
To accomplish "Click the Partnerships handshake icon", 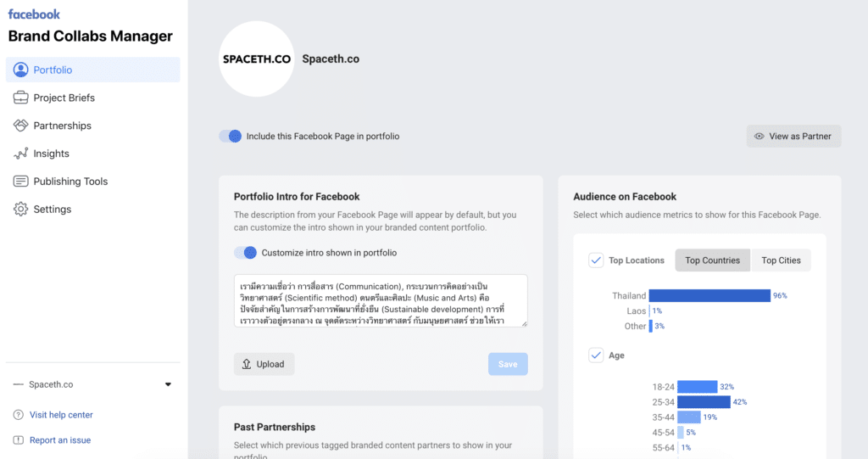I will pos(20,126).
